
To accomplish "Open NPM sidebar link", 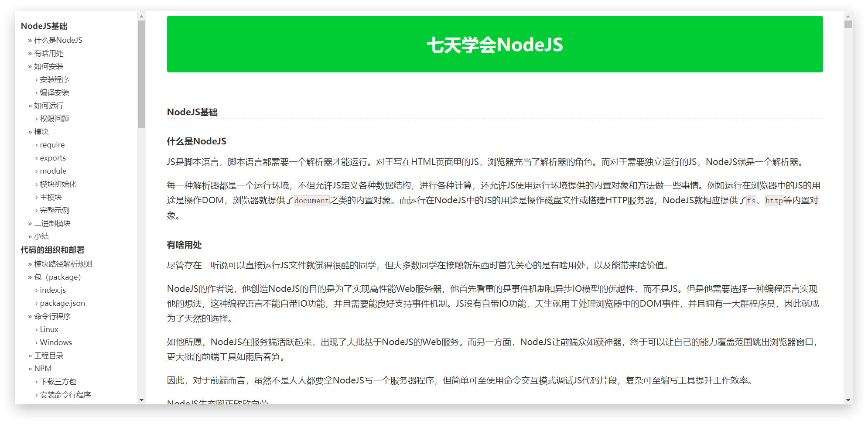I will (43, 369).
